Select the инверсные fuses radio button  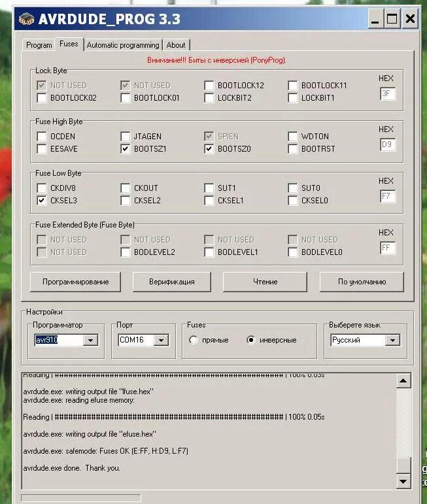tap(251, 340)
